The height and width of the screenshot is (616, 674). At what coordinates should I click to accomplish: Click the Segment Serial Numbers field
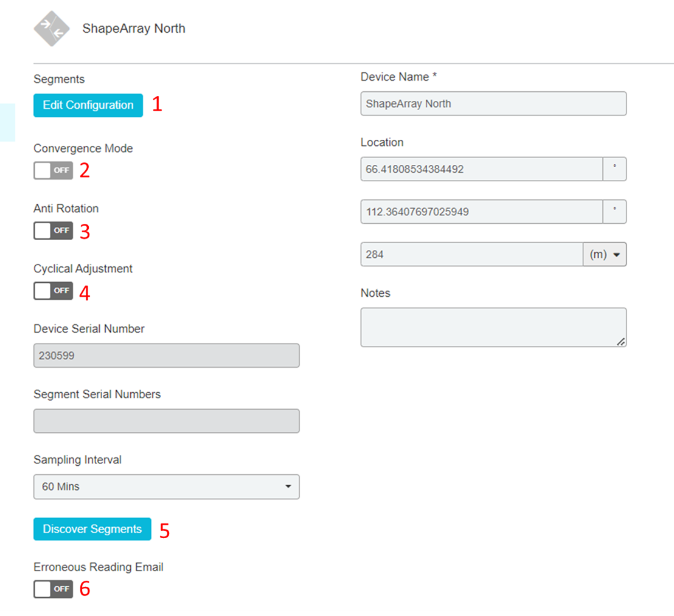click(166, 421)
